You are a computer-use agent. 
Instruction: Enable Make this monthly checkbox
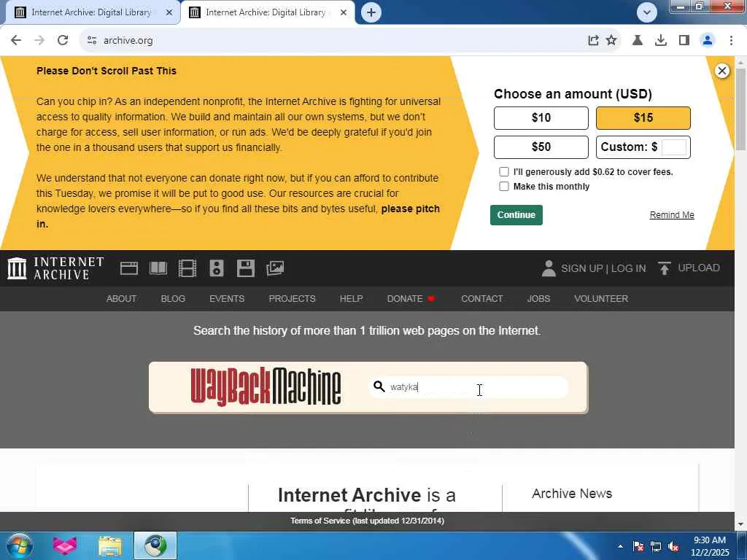[504, 186]
